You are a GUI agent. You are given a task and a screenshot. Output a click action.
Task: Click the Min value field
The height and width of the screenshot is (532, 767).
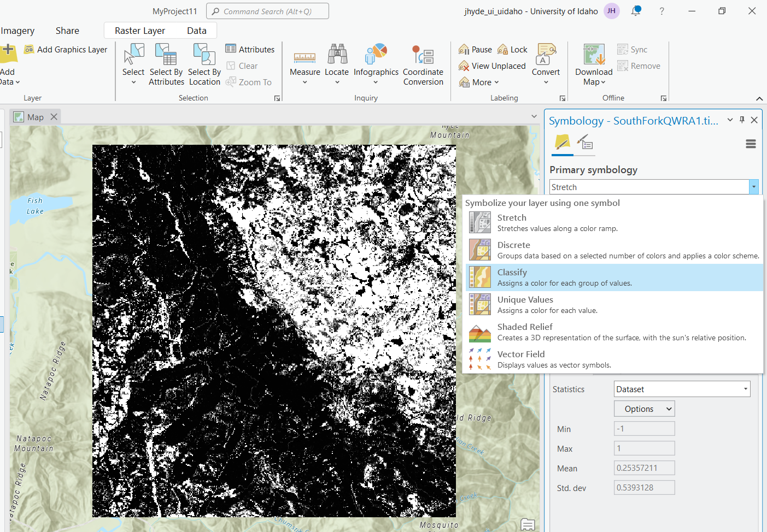coord(644,429)
